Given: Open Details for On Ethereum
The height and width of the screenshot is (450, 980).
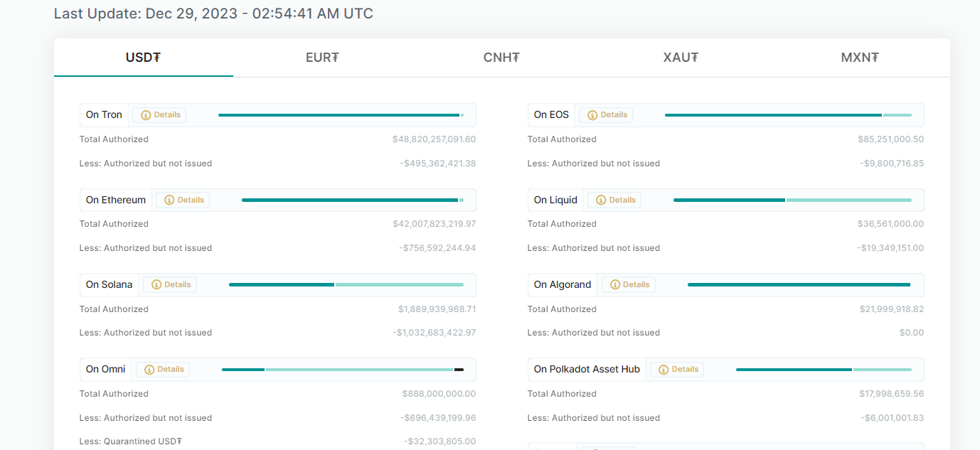Looking at the screenshot, I should (x=183, y=200).
